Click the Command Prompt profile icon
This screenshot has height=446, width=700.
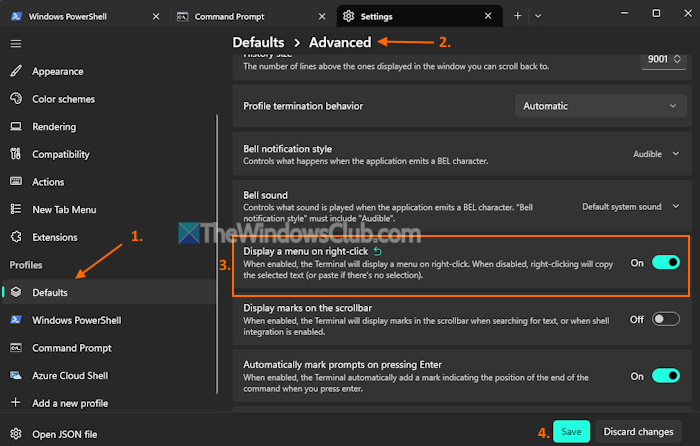(x=16, y=347)
